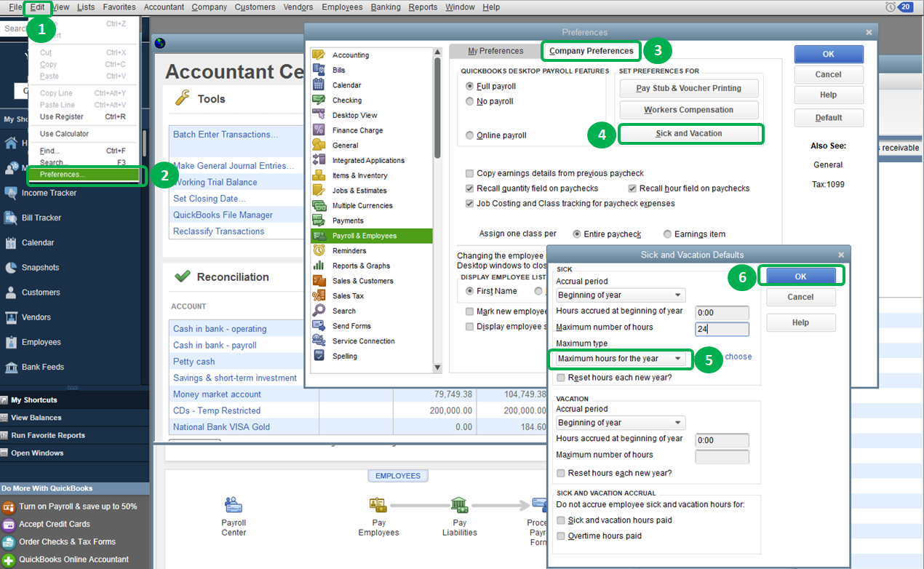Select the Reports & Graphs icon
The width and height of the screenshot is (924, 569).
coord(318,266)
